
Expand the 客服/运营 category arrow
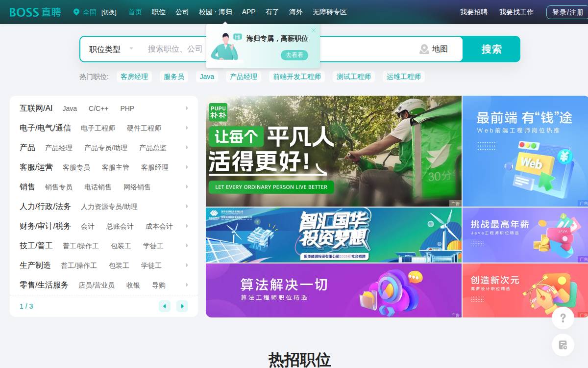187,167
